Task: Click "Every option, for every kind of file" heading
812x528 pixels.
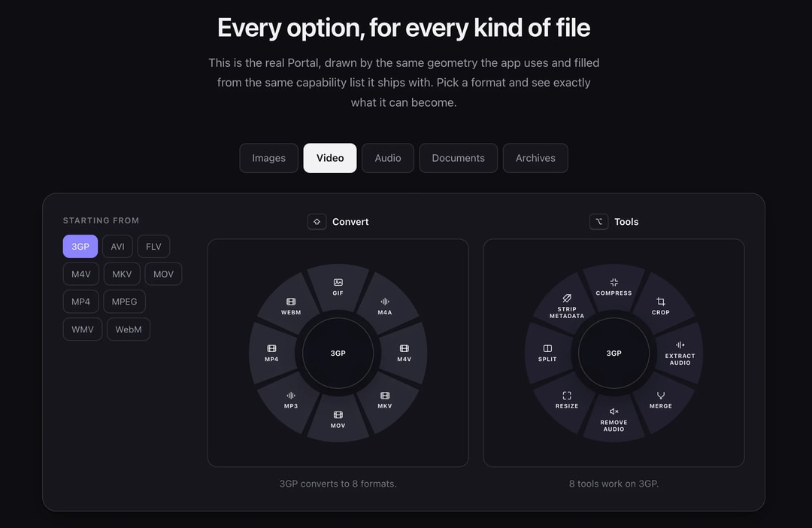Action: (x=404, y=28)
